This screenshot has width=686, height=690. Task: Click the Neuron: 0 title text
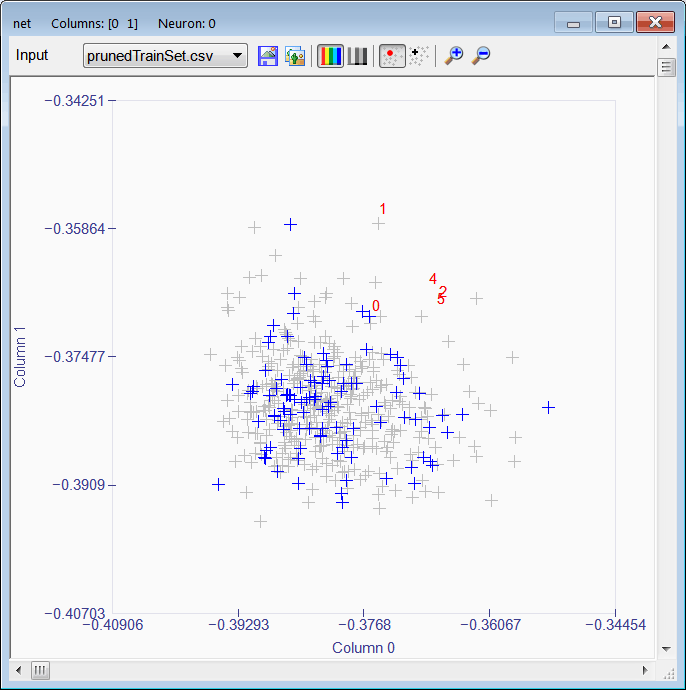pos(187,24)
